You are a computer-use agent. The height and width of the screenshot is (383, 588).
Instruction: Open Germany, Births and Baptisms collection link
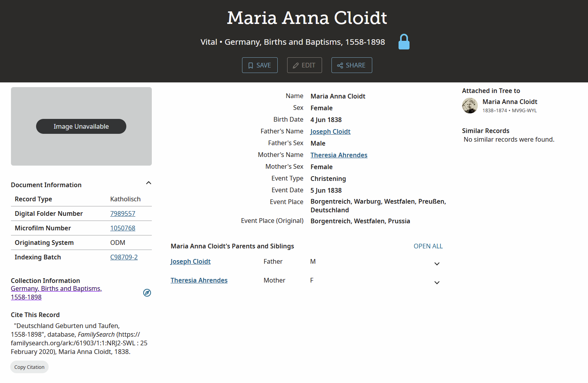56,293
